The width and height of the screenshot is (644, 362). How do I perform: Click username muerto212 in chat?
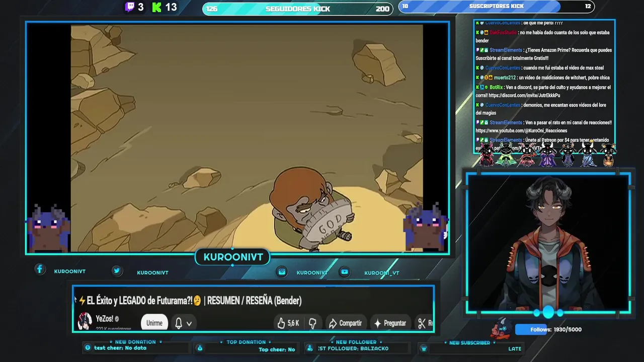[505, 78]
